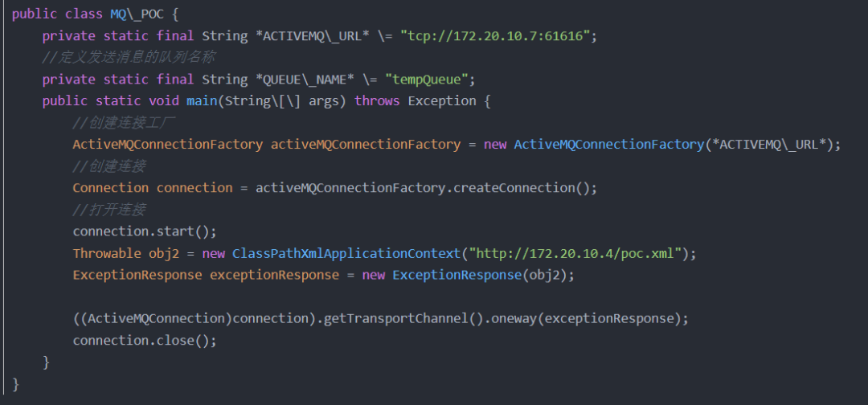
Task: Click the activeMQConnectionFactory variable declaration name
Action: click(366, 145)
